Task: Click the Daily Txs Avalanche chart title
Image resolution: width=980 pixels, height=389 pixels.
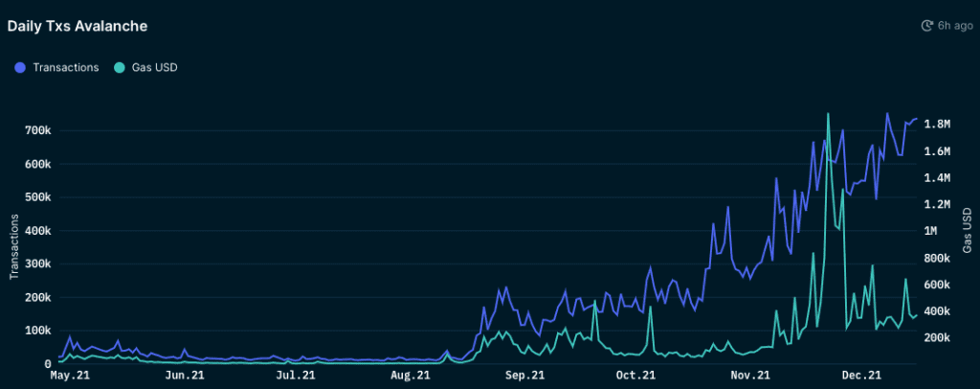Action: coord(78,26)
